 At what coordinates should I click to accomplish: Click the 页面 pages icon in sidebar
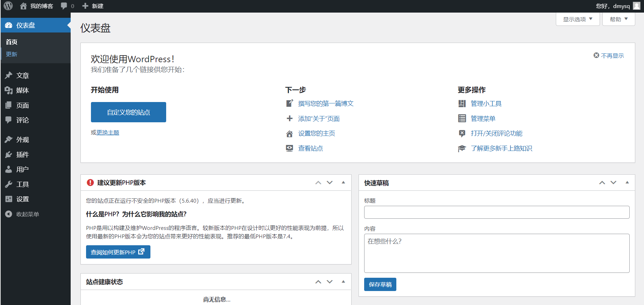coord(9,105)
